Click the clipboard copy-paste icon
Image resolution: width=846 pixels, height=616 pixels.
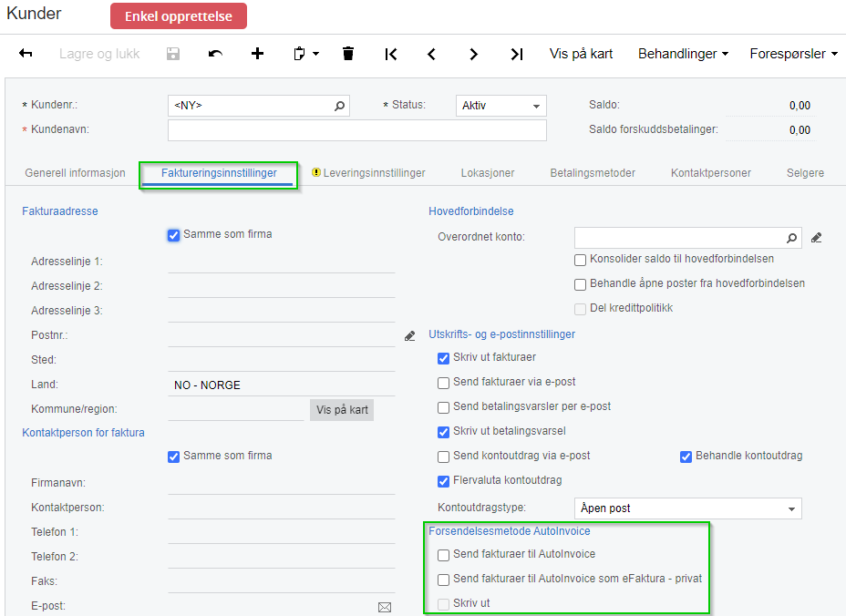pyautogui.click(x=299, y=54)
